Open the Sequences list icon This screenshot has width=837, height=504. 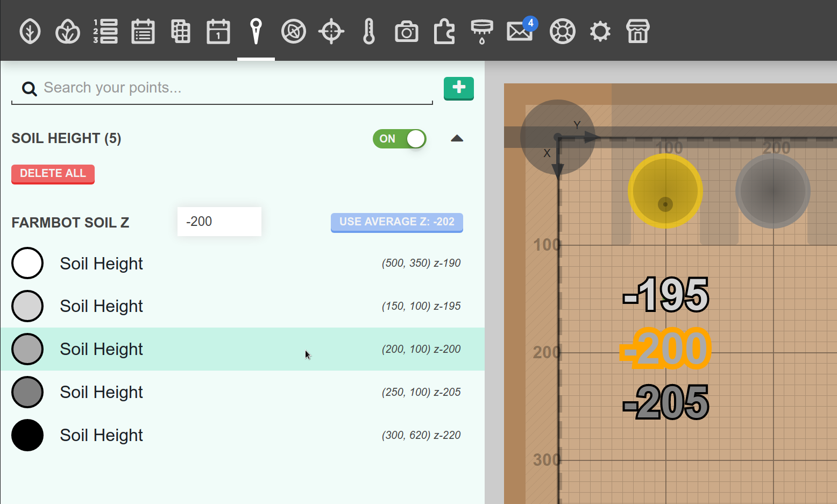(105, 31)
